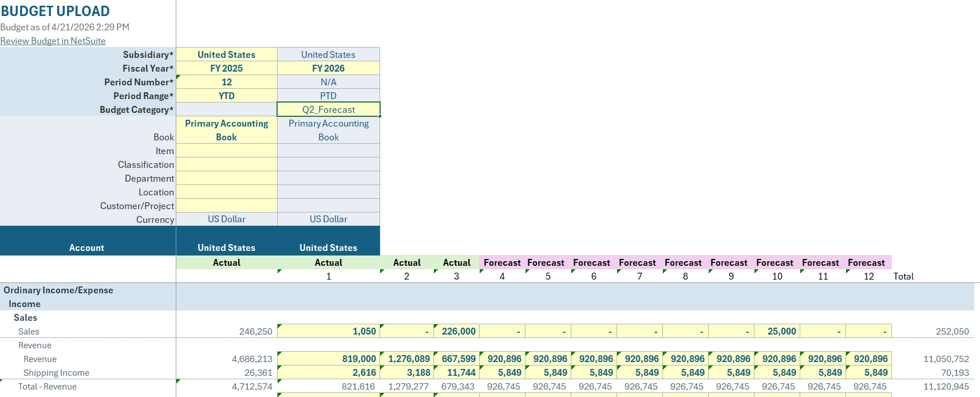This screenshot has width=980, height=397.
Task: Click the Sales period 1 value 1,050
Action: pyautogui.click(x=329, y=331)
